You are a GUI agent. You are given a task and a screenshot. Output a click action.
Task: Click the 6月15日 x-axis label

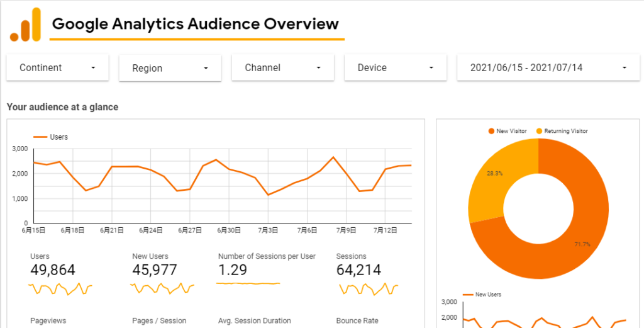33,230
